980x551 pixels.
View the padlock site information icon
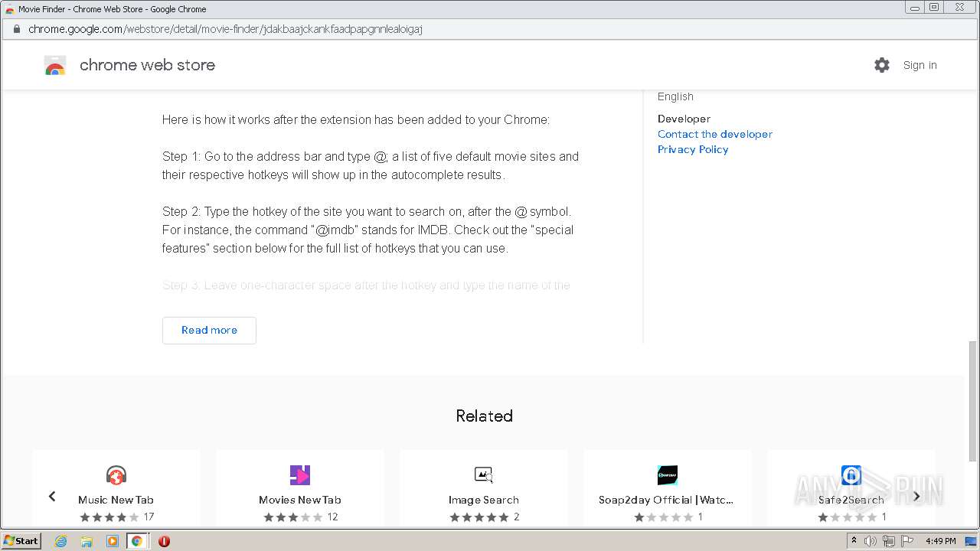[16, 29]
